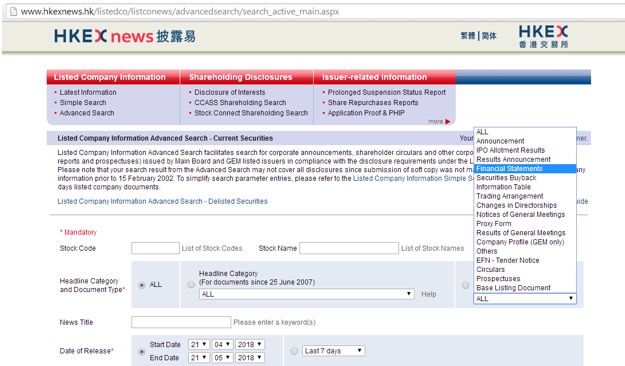Choose Company Profile (GEM only) option

[x=525, y=242]
